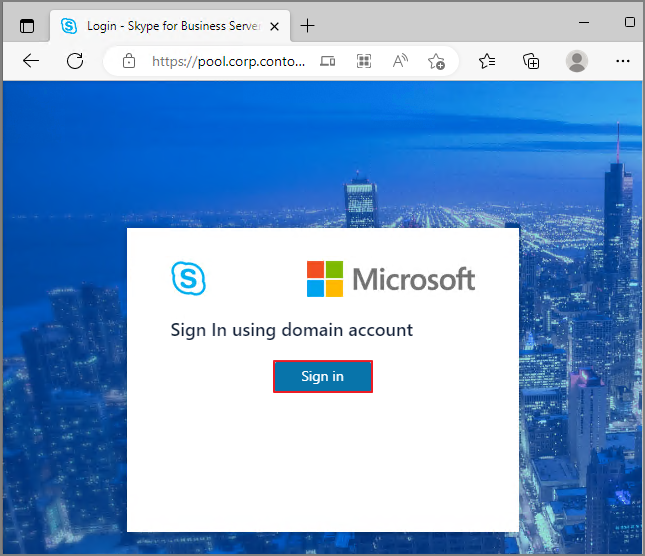
Task: Click the Microsoft logo
Action: tap(391, 279)
